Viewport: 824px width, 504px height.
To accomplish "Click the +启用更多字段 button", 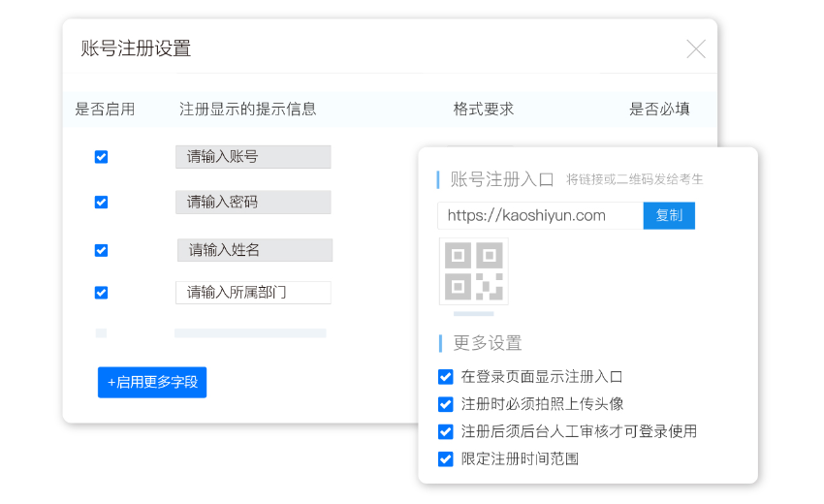I will point(152,382).
